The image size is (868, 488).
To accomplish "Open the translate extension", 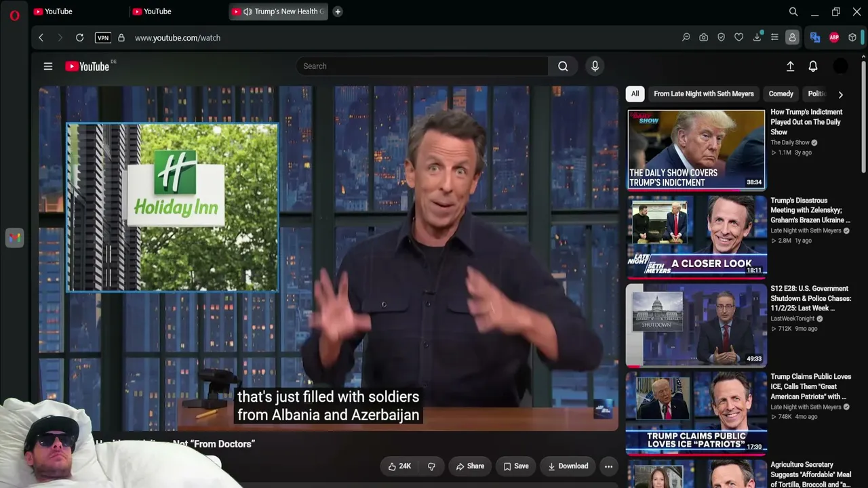I will (815, 38).
